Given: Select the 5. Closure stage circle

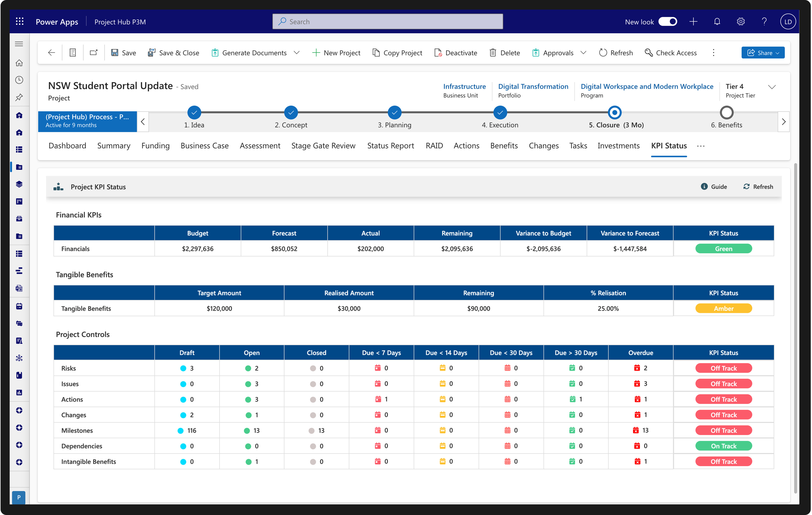Looking at the screenshot, I should pyautogui.click(x=614, y=112).
